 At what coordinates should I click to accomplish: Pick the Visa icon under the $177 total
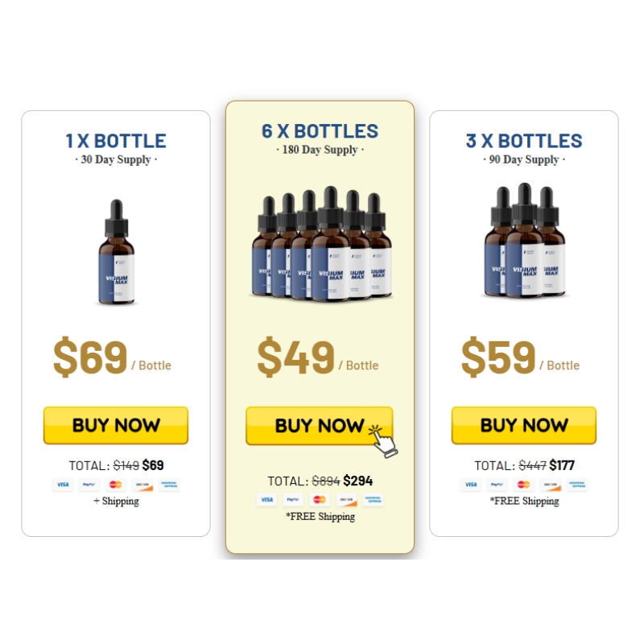(471, 485)
